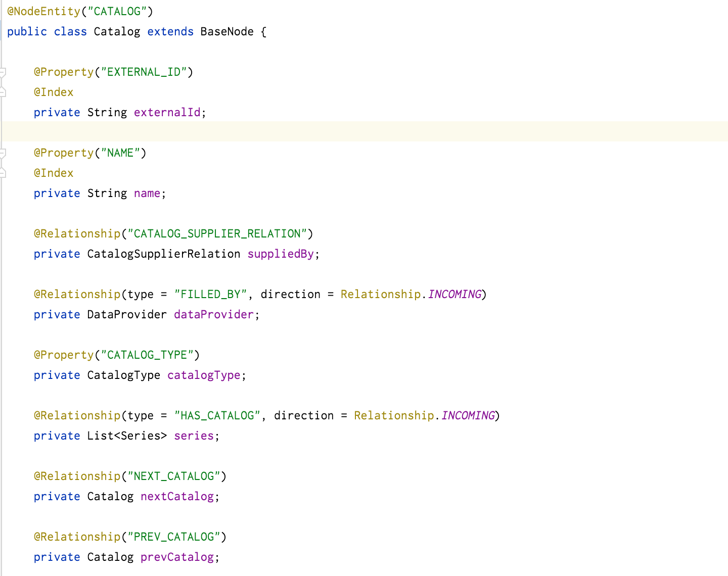Click the name field declaration

tap(147, 193)
